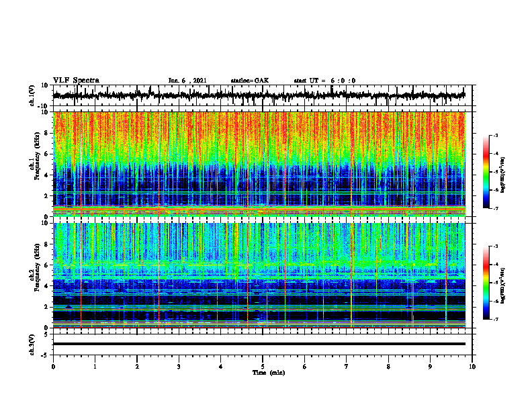
Task: Click the time-axis tick label "0"
Action: pos(53,367)
